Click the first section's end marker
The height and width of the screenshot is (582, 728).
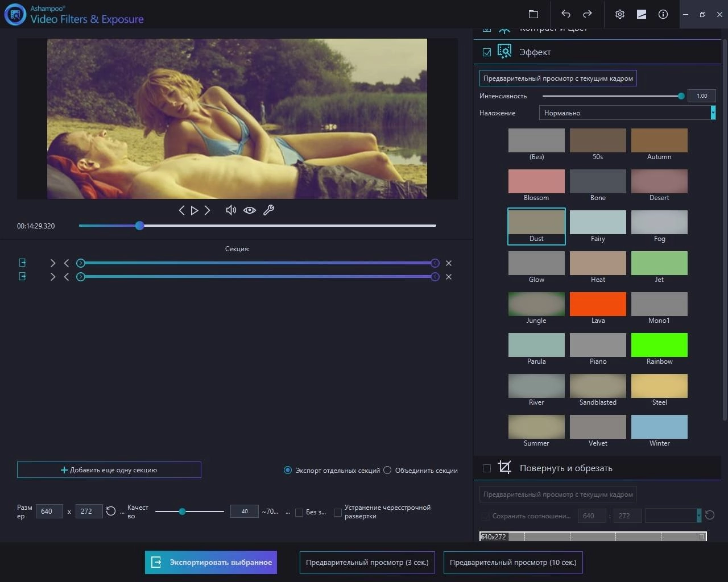(x=435, y=263)
